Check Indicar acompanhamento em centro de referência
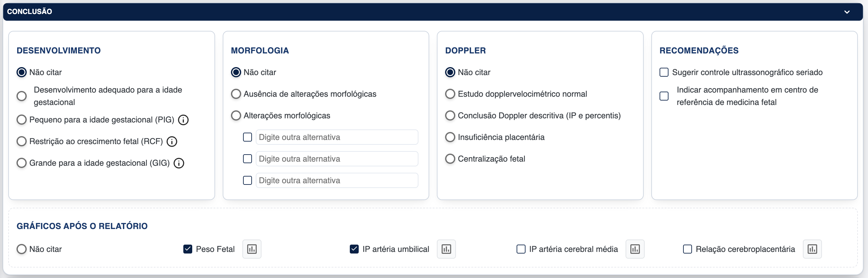 coord(664,96)
